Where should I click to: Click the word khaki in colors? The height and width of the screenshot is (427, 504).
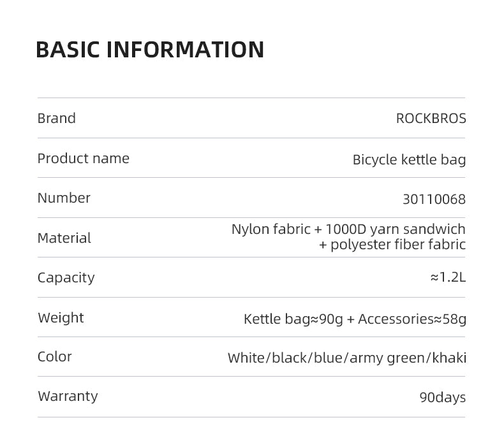[x=449, y=358]
